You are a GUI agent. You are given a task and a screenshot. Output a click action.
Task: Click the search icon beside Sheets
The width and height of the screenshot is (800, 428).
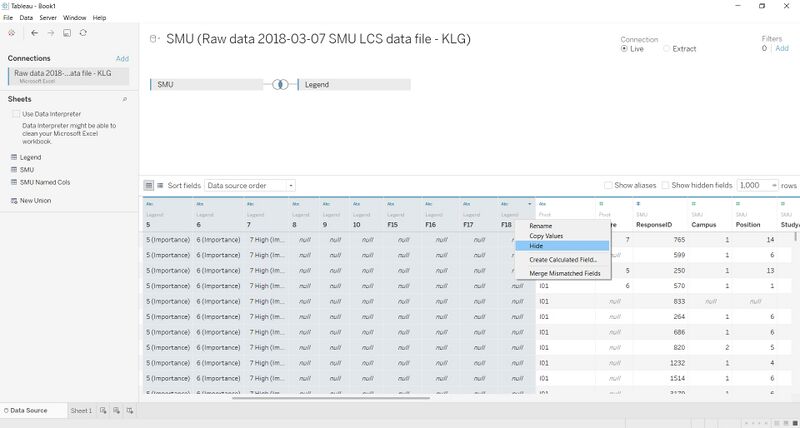tap(125, 99)
